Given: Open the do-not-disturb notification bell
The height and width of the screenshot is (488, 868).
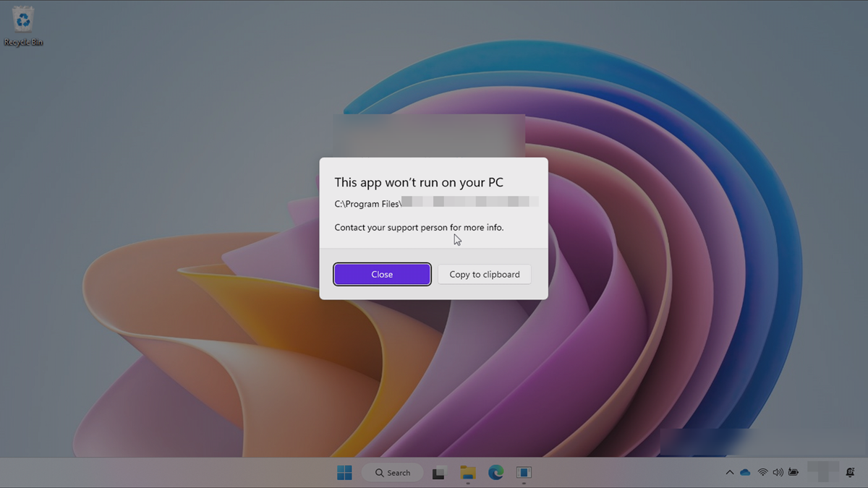Looking at the screenshot, I should click(x=848, y=472).
